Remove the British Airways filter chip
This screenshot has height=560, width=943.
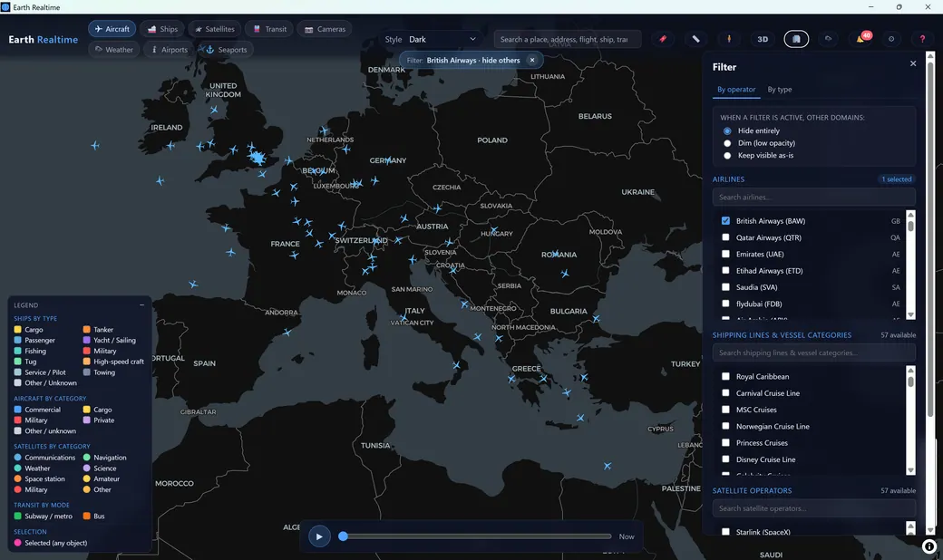(x=532, y=60)
